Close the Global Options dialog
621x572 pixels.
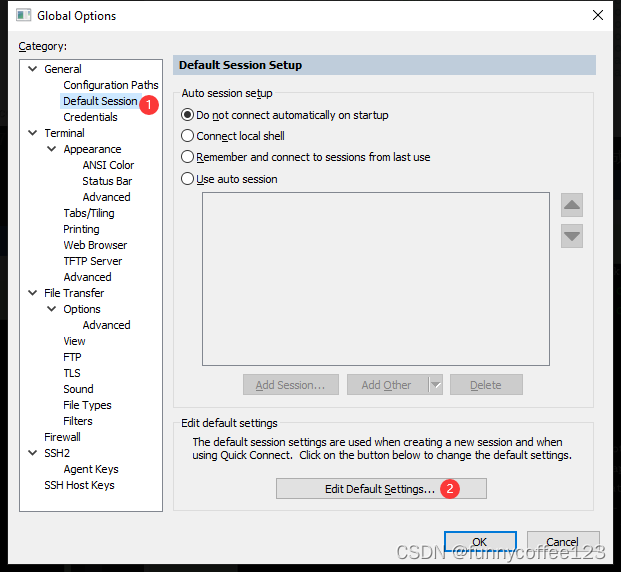[598, 15]
